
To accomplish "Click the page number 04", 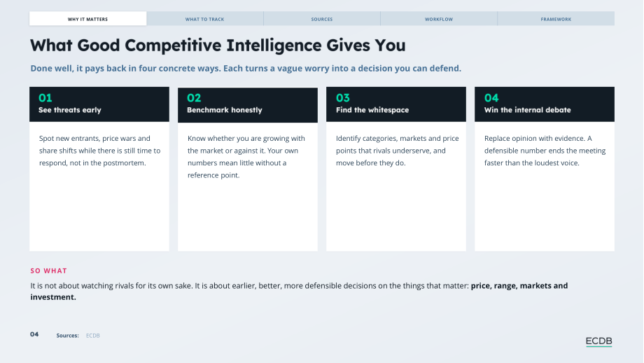I will pos(34,334).
